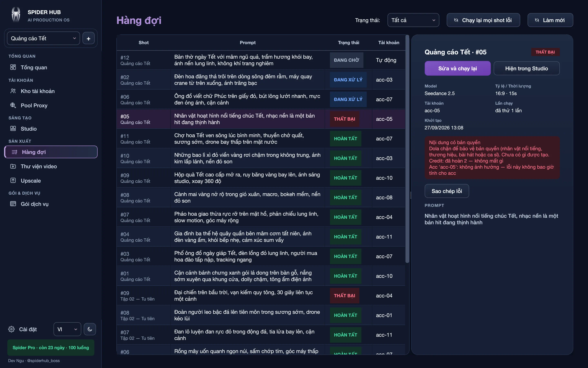The width and height of the screenshot is (588, 368).
Task: Add a new project with plus button
Action: tap(88, 38)
